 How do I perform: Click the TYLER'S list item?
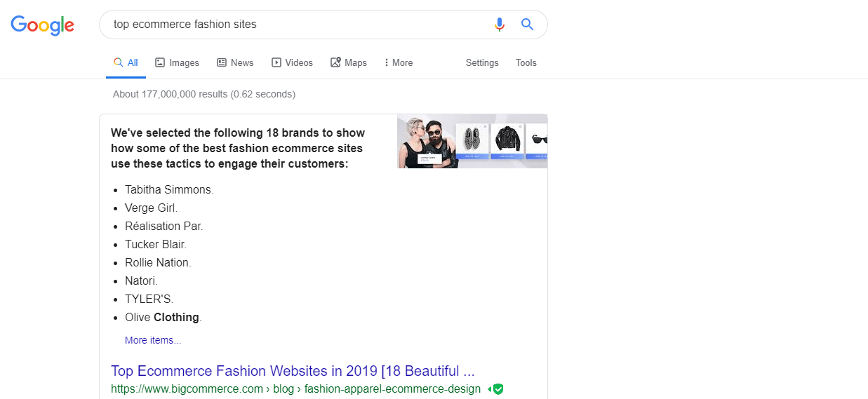(x=149, y=299)
